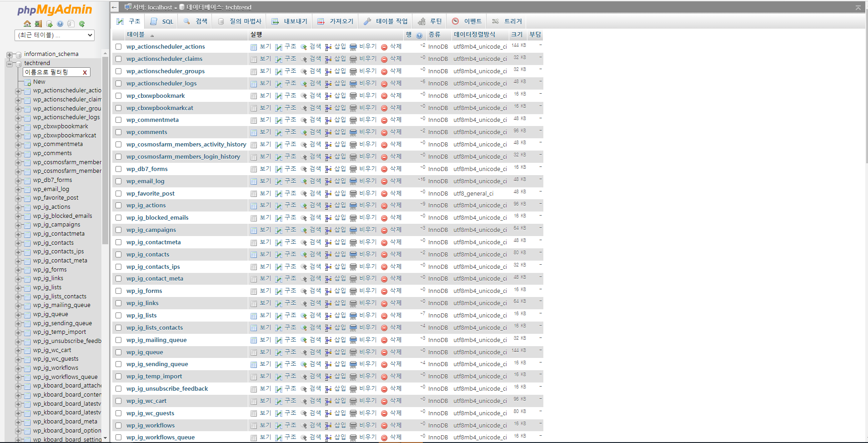Screen dimensions: 868x443
Task: Tick the checkbox beside wp_favorite_post
Action: 119,193
